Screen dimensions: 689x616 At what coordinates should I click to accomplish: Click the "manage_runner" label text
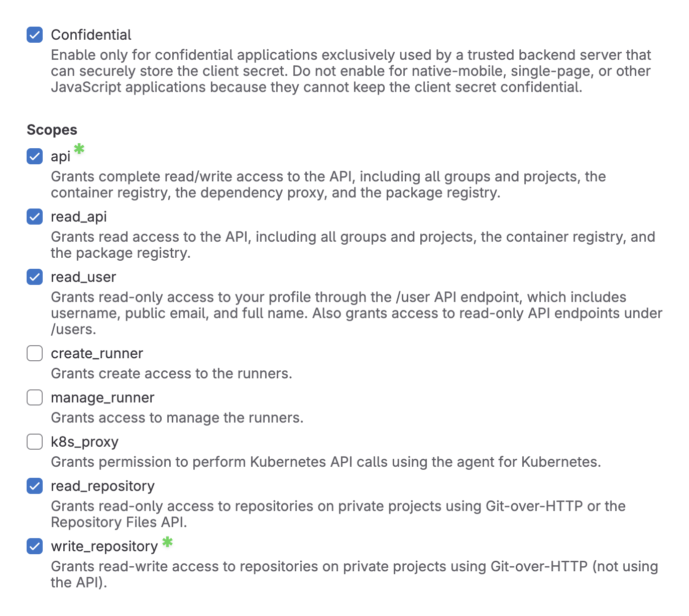coord(102,398)
